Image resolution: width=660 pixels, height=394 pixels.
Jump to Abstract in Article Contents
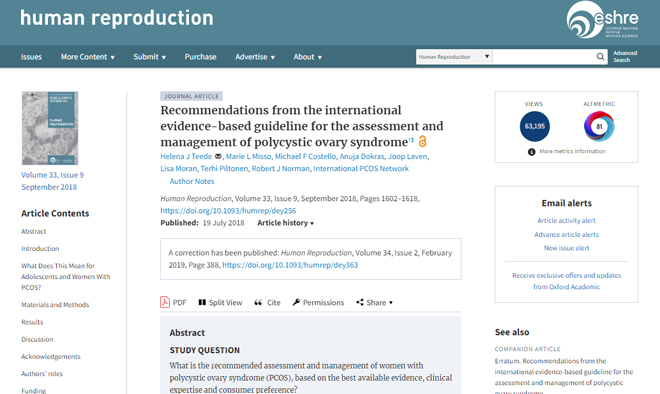pyautogui.click(x=34, y=232)
